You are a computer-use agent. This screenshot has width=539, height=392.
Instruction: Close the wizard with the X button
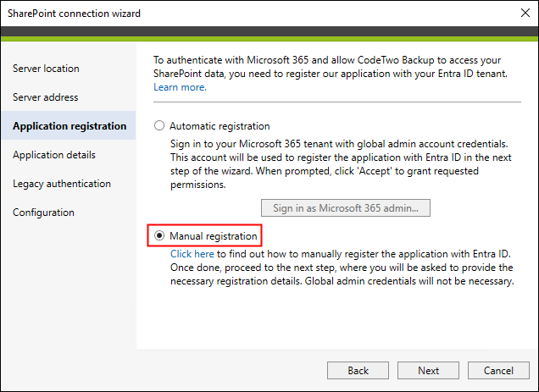pyautogui.click(x=525, y=13)
